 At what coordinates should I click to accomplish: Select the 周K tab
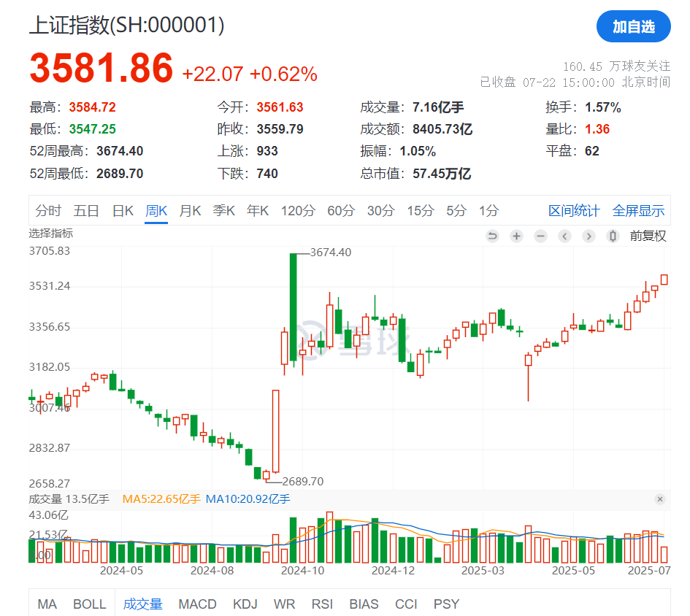click(156, 211)
